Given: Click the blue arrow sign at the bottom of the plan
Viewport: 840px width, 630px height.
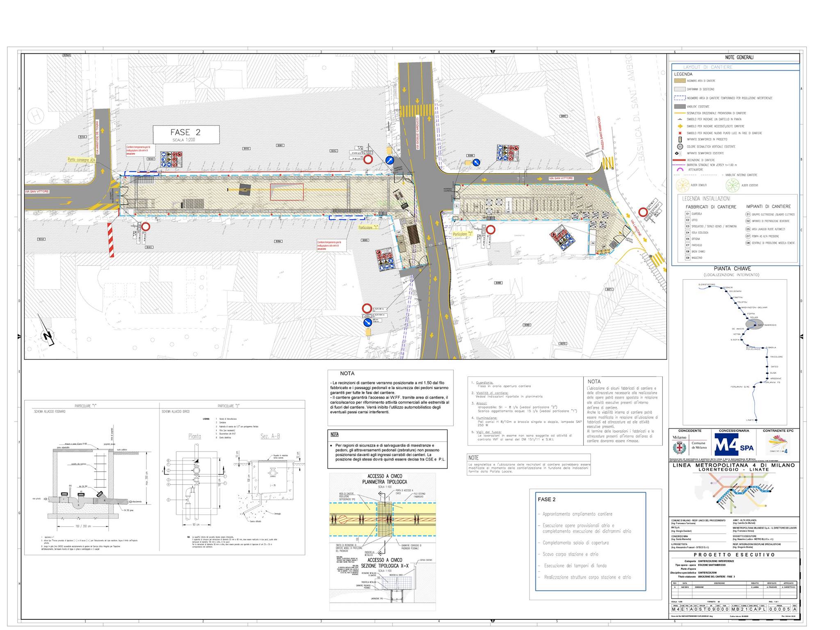Looking at the screenshot, I should click(x=367, y=323).
